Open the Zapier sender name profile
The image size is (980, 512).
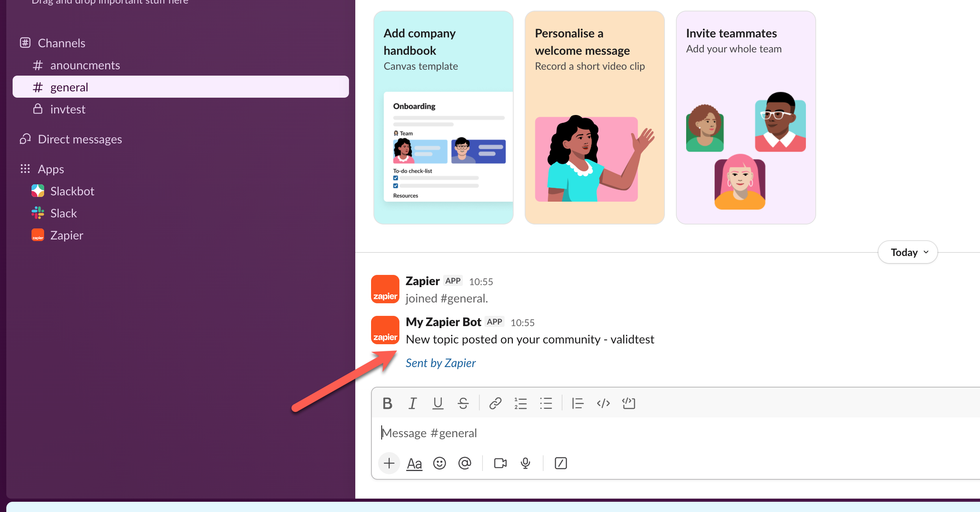coord(422,281)
